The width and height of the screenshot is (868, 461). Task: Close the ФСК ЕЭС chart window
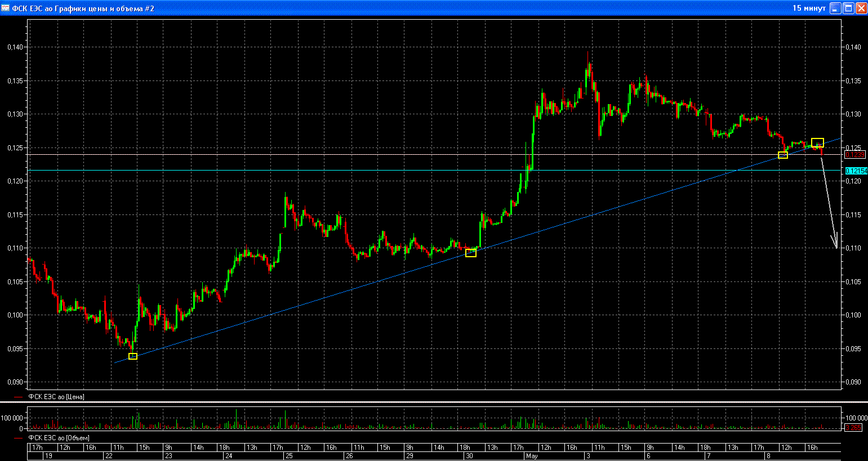(x=861, y=8)
